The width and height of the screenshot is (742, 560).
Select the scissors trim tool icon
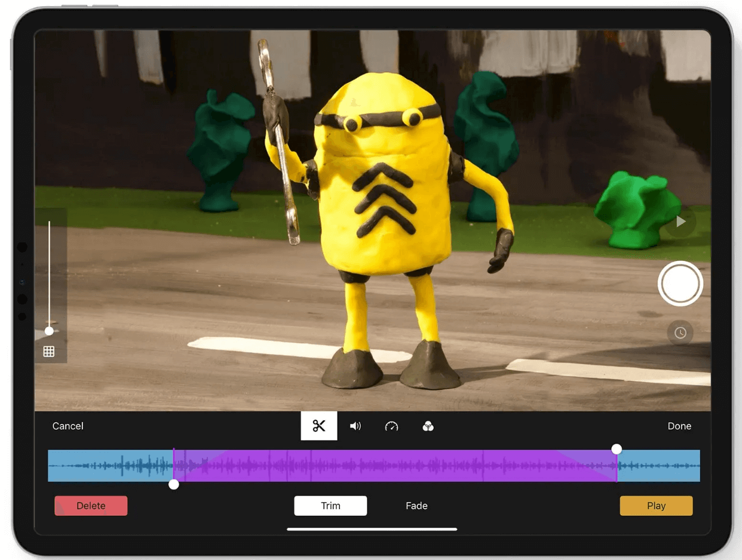point(319,426)
